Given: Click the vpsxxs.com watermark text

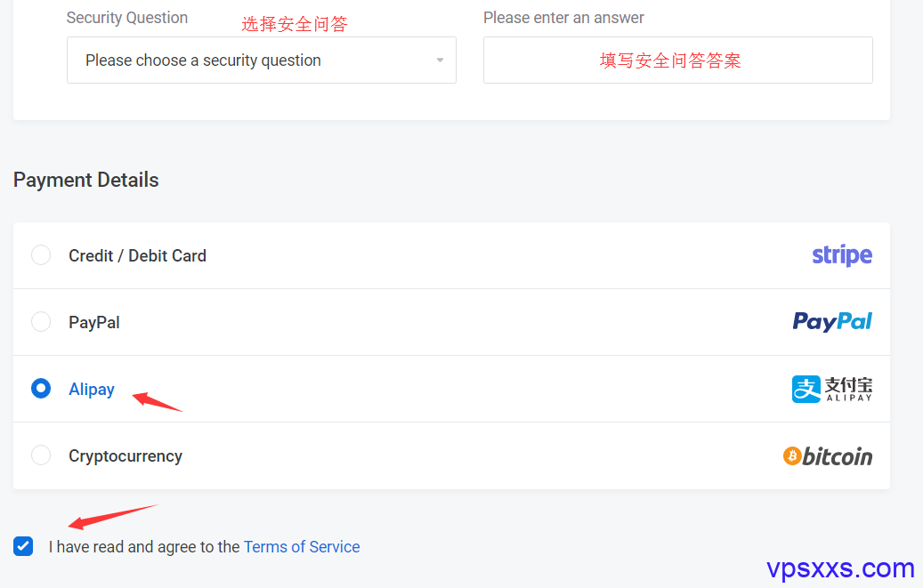Looking at the screenshot, I should pos(840,568).
